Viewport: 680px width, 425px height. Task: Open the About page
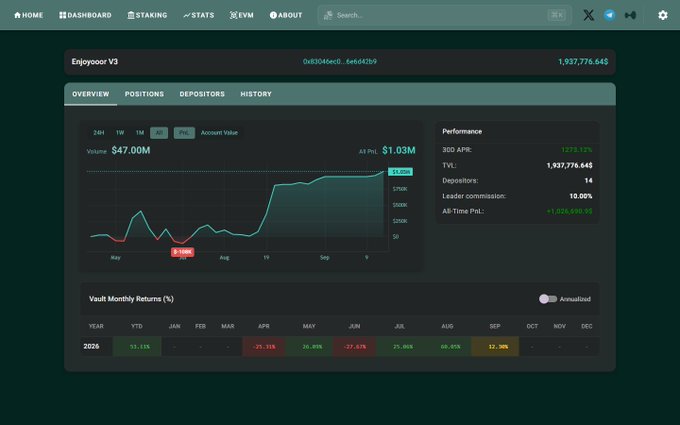[286, 15]
